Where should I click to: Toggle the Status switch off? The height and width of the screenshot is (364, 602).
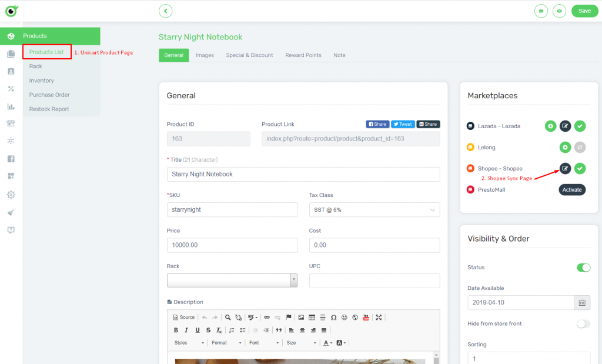tap(583, 268)
